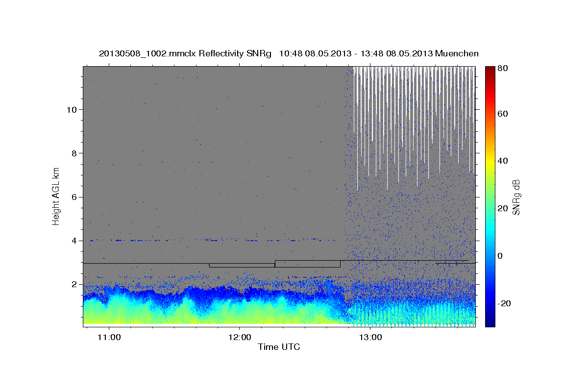Click the colorbar value -20
Image resolution: width=588 pixels, height=392 pixels.
[x=504, y=303]
